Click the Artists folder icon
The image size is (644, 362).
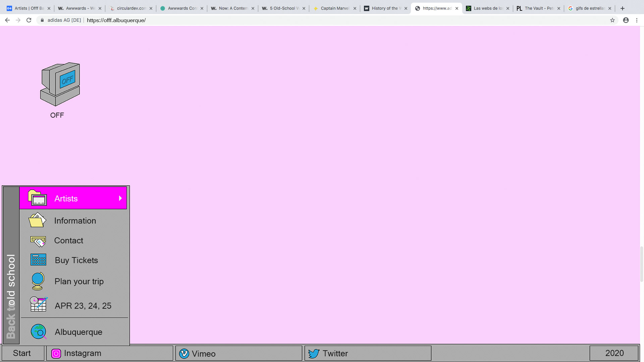[37, 198]
